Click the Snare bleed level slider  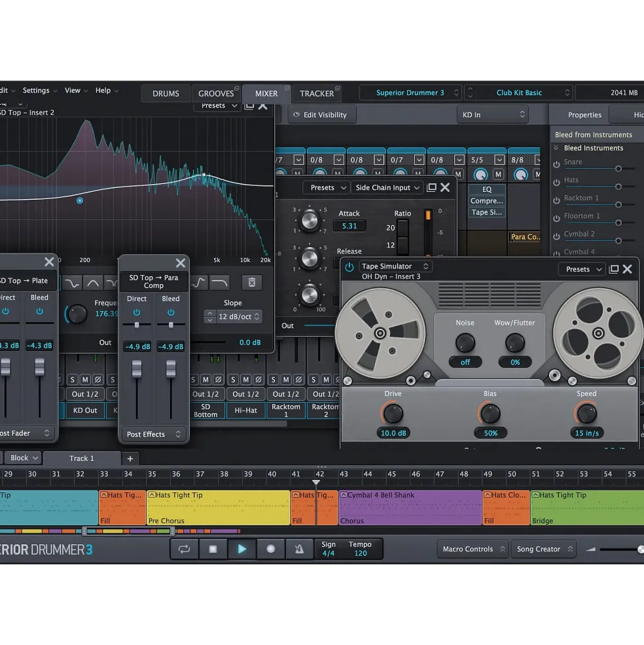pyautogui.click(x=599, y=169)
